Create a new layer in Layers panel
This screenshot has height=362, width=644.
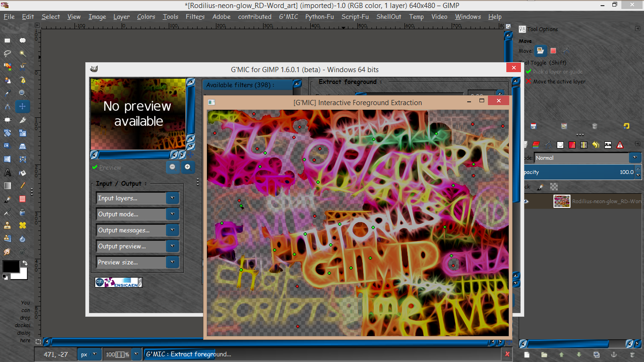pyautogui.click(x=527, y=354)
